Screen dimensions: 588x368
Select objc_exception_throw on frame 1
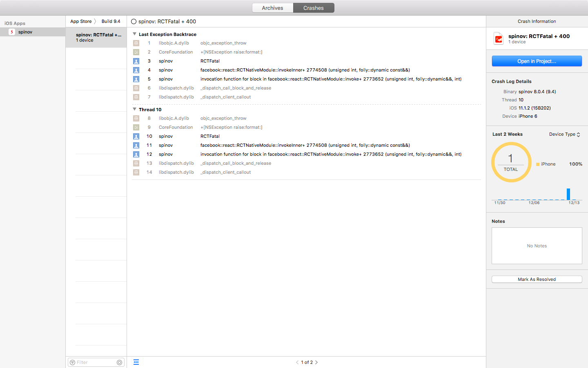pyautogui.click(x=223, y=43)
